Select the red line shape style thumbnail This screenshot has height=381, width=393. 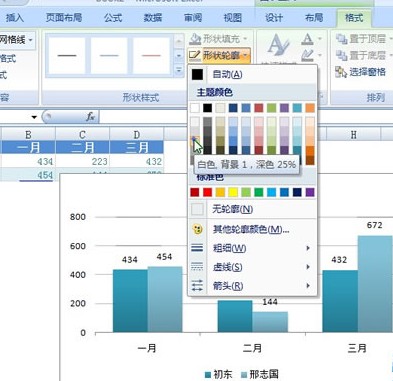click(151, 56)
